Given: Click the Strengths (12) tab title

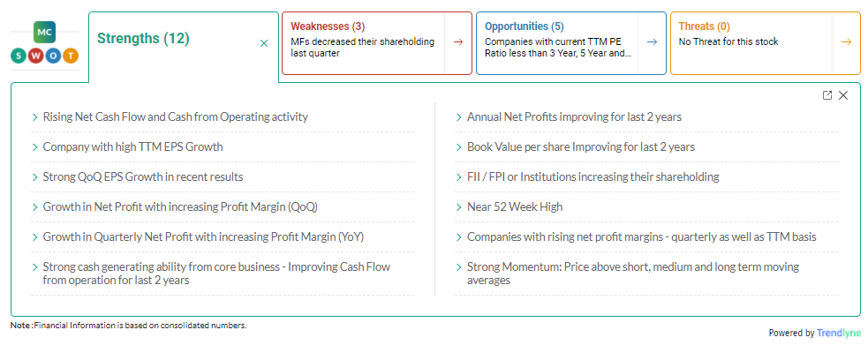Looking at the screenshot, I should coord(143,38).
